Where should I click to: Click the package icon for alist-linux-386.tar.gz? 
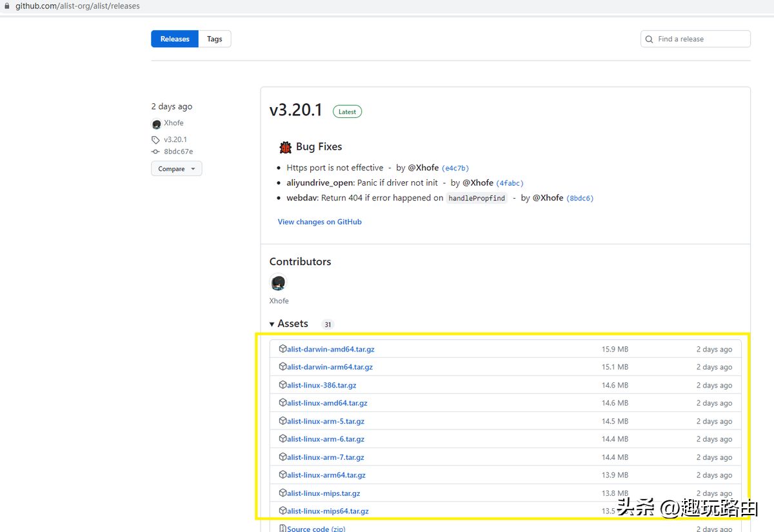click(283, 385)
